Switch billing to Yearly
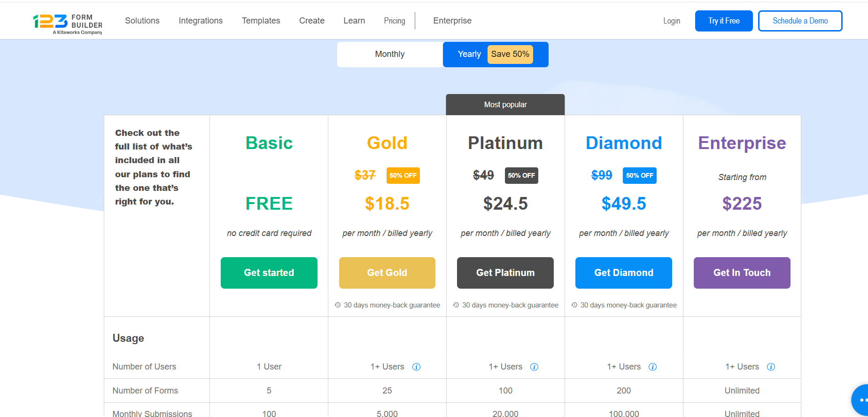Image resolution: width=868 pixels, height=417 pixels. [x=469, y=54]
